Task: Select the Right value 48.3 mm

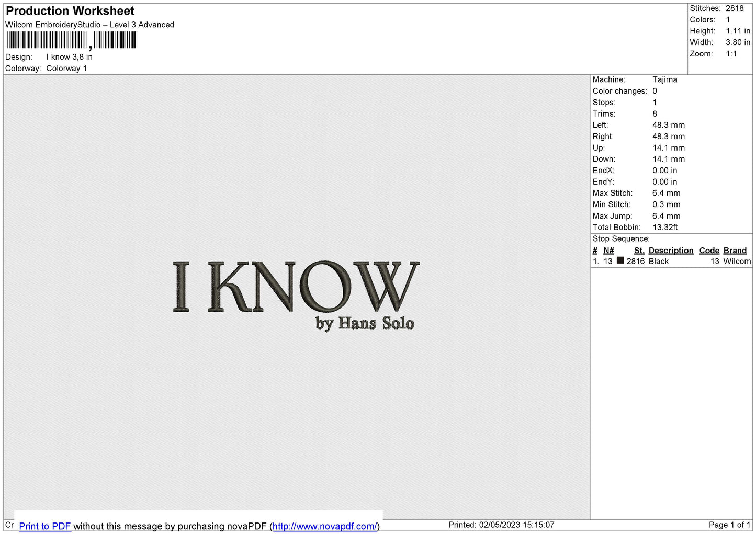Action: (x=669, y=137)
